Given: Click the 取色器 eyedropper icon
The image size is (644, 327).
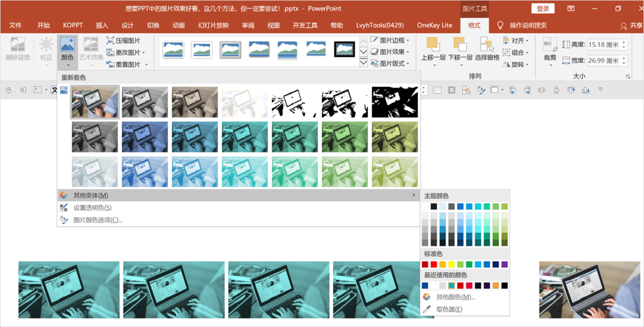Looking at the screenshot, I should pos(427,309).
